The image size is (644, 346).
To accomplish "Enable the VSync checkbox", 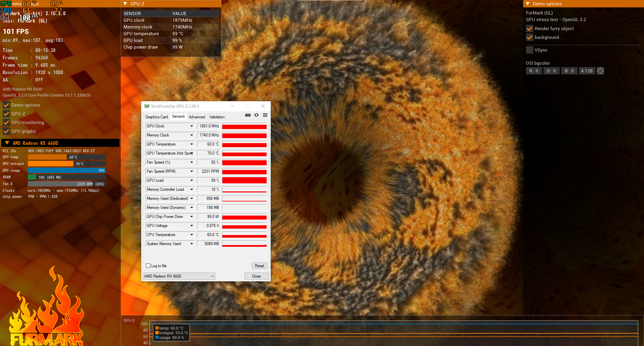I will point(530,50).
